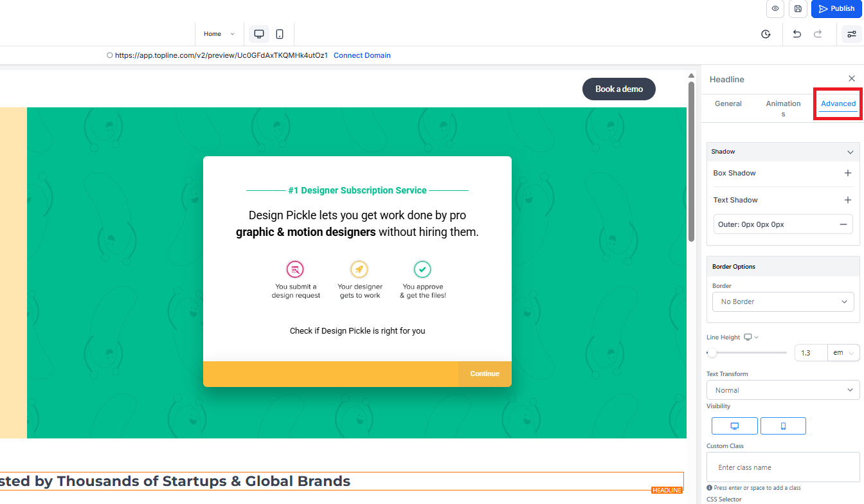Screen dimensions: 864x504
Task: Collapse the Shadow section chevron
Action: (x=851, y=152)
